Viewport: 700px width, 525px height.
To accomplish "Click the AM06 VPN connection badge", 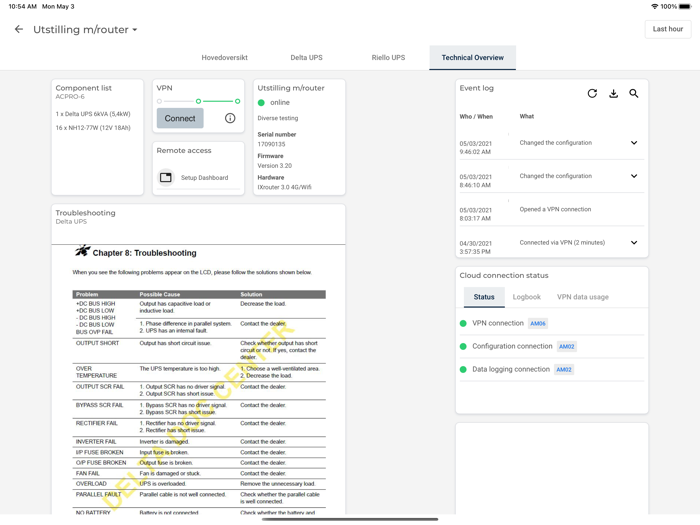I will [538, 324].
